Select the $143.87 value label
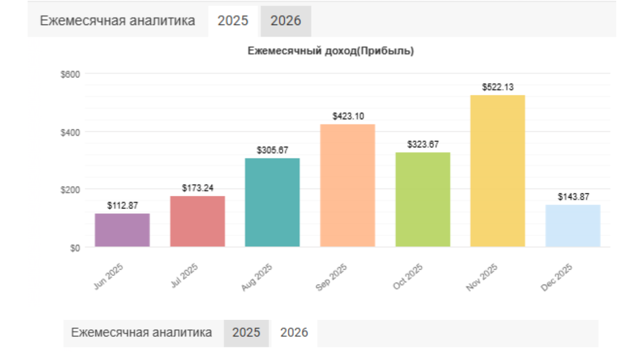Image resolution: width=644 pixels, height=352 pixels. pyautogui.click(x=573, y=197)
